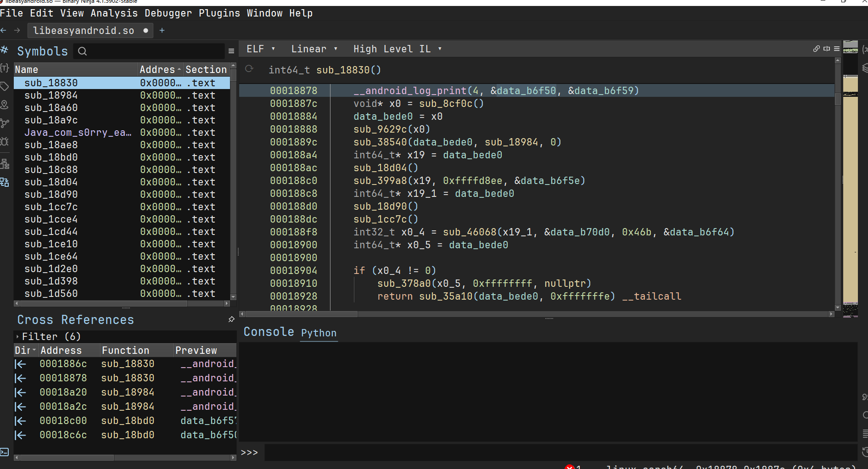Click the incoming arrow for xref 0001886c
This screenshot has width=868, height=469.
click(x=20, y=364)
